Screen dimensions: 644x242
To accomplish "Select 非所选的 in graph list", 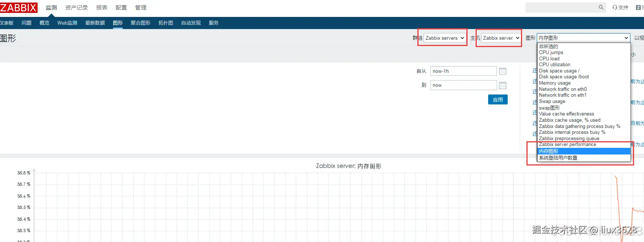I will [x=584, y=46].
